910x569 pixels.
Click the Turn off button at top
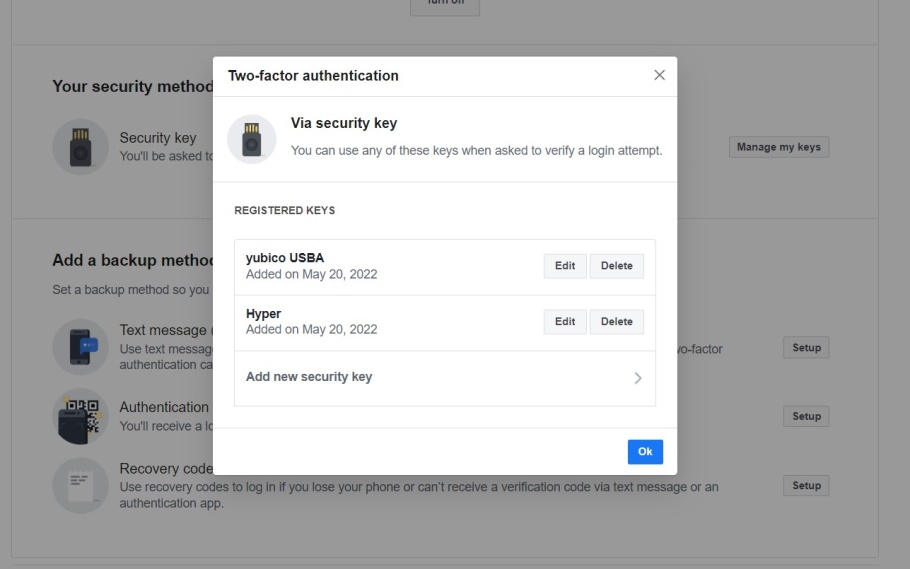445,7
